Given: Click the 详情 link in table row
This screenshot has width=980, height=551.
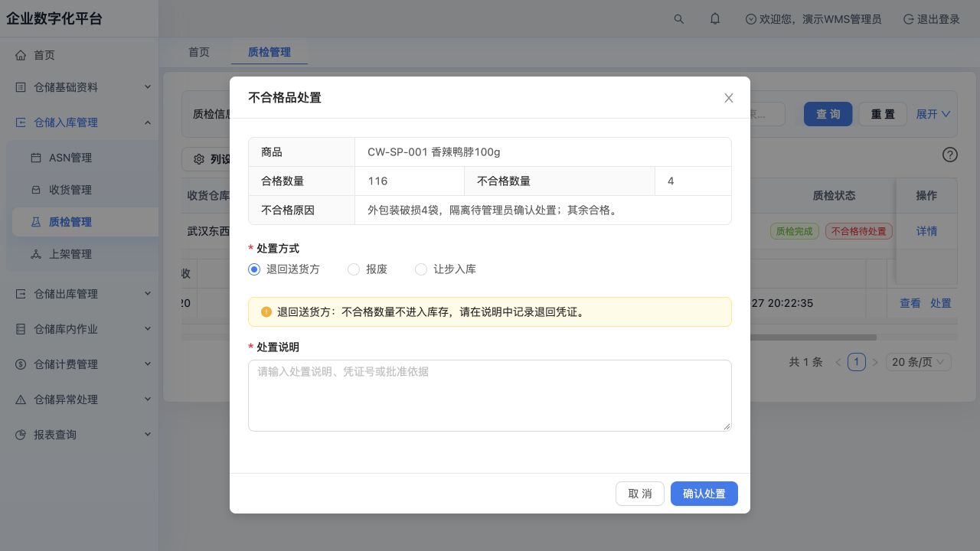Looking at the screenshot, I should click(x=926, y=231).
